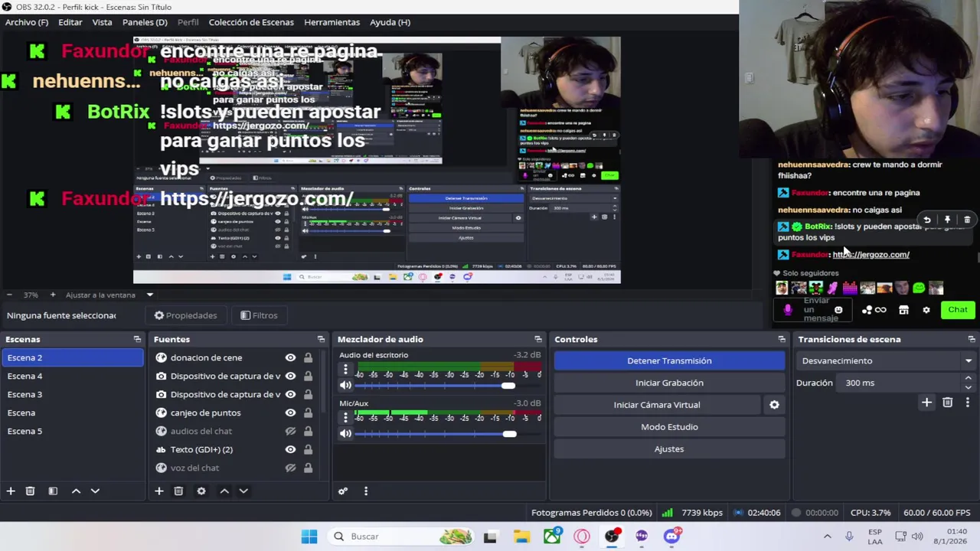This screenshot has width=980, height=551.
Task: Open the Desvanecimiento transition dropdown
Action: click(886, 360)
